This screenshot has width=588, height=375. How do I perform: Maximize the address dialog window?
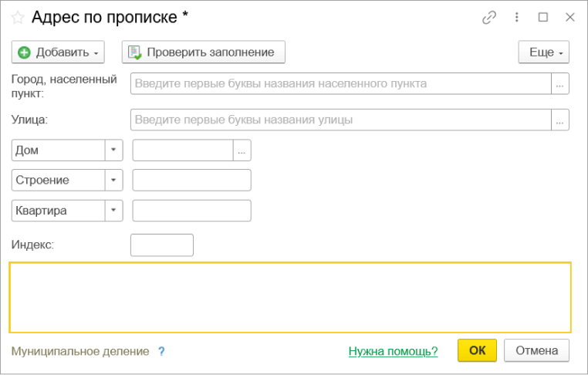tap(543, 17)
